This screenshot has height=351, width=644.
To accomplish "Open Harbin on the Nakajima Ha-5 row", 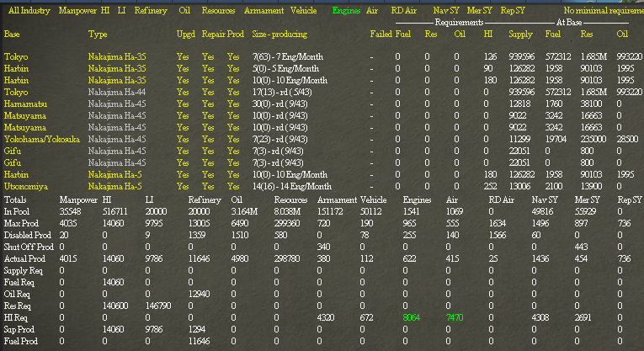I will [x=16, y=174].
